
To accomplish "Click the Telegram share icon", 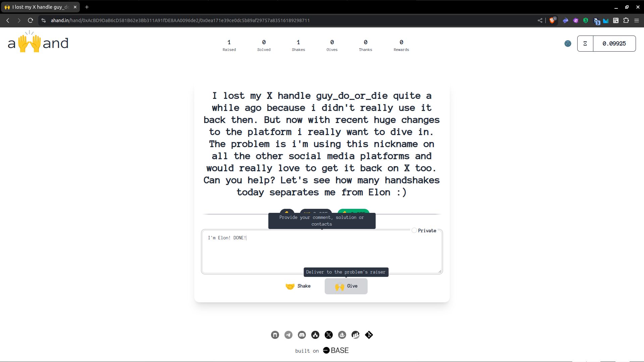I will pos(288,335).
